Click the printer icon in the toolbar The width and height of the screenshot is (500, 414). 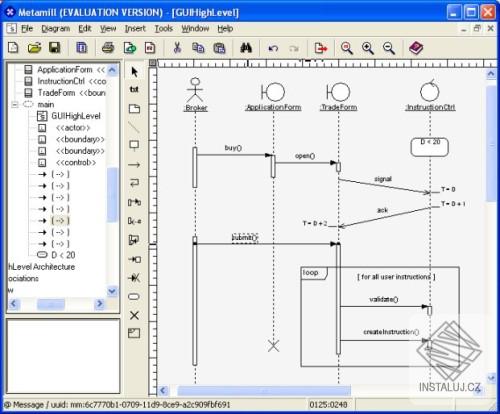click(x=108, y=48)
